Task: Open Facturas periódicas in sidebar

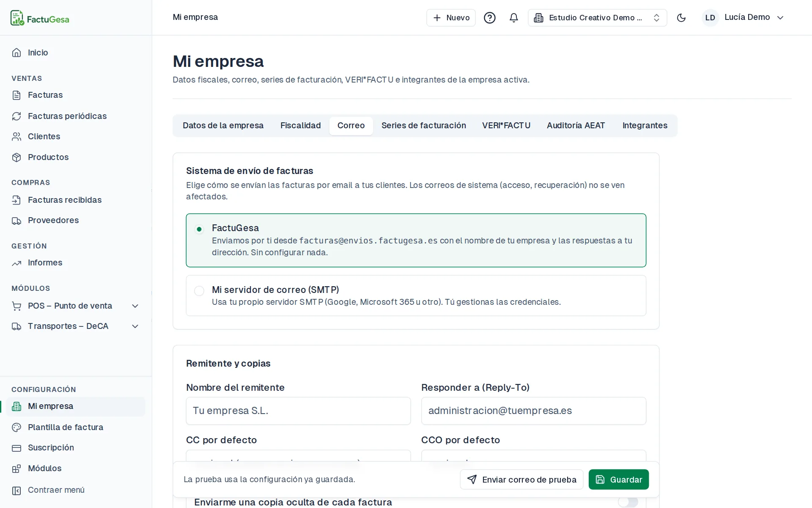Action: pyautogui.click(x=76, y=116)
